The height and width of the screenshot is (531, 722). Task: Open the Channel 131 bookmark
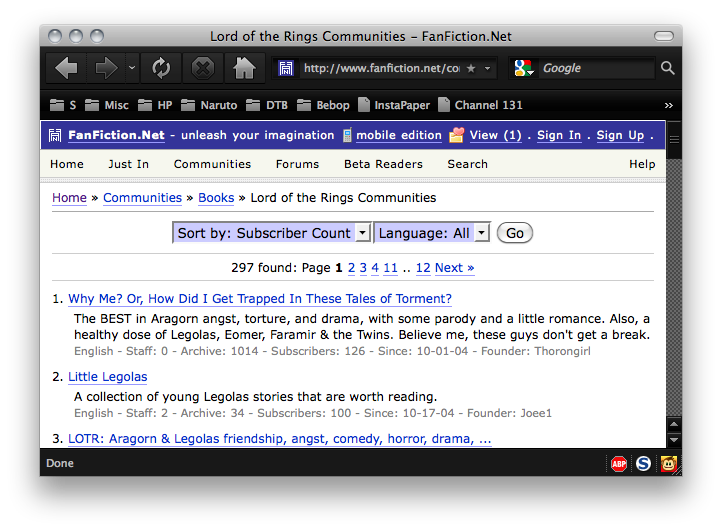pyautogui.click(x=480, y=105)
